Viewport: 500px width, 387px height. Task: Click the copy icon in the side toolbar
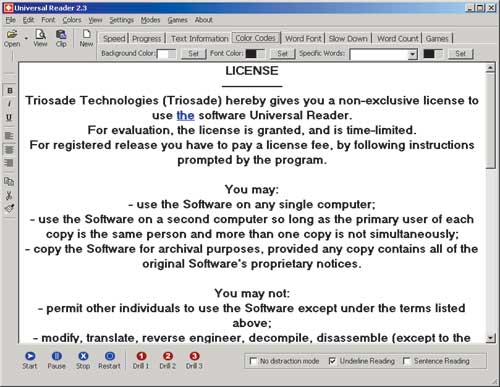coord(9,182)
